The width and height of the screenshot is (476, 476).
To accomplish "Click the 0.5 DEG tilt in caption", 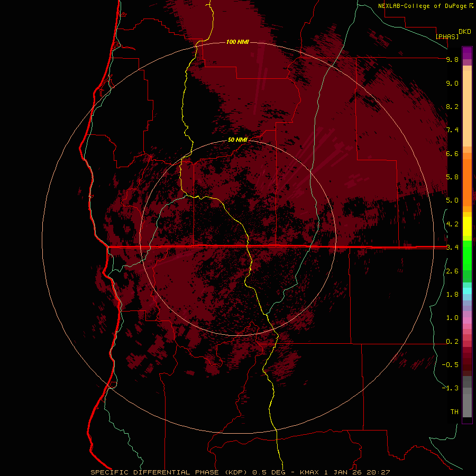I will 270,472.
